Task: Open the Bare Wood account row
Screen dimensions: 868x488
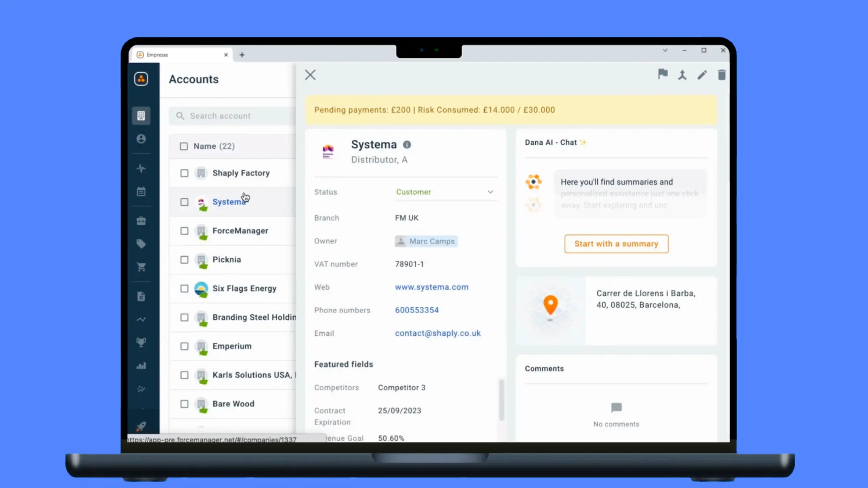Action: 232,404
